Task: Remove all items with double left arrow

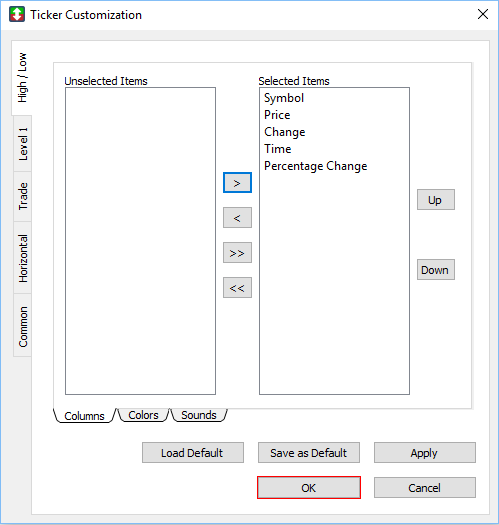Action: pos(237,287)
